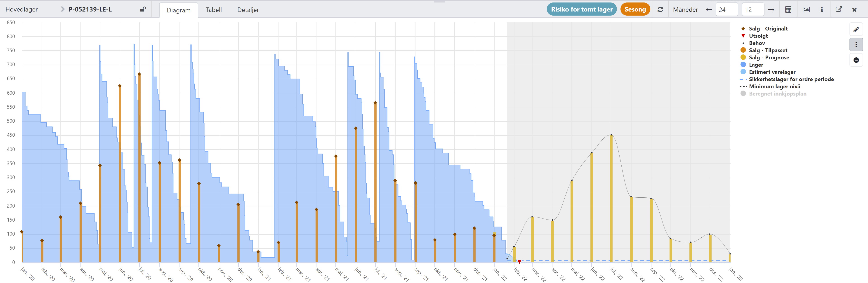Click the image export icon
Viewport: 868px width, 283px height.
click(806, 9)
